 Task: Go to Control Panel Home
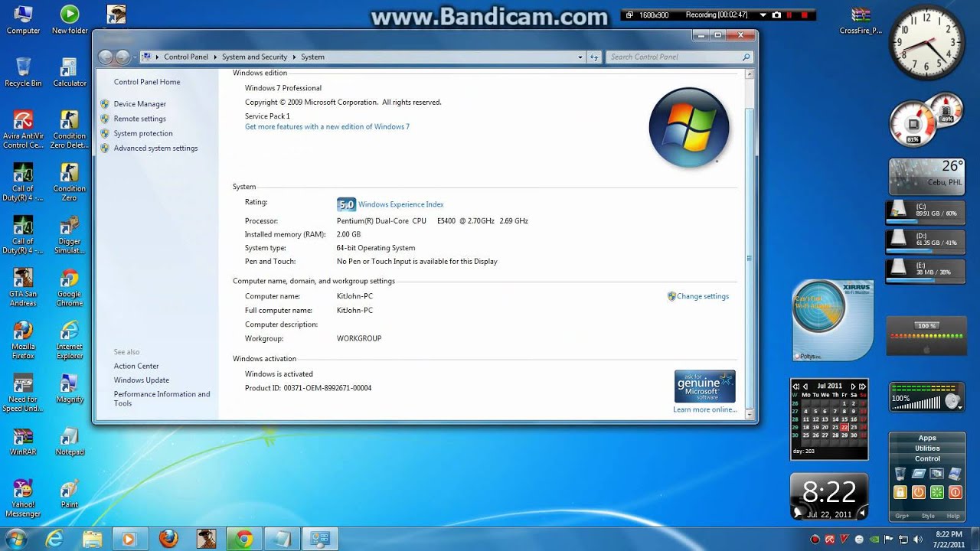(147, 82)
